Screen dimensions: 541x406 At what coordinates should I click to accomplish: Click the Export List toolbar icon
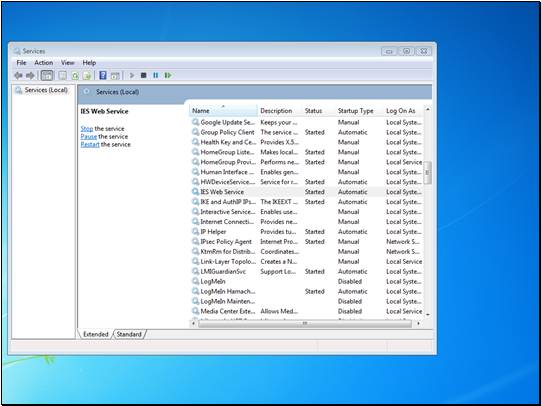[87, 76]
